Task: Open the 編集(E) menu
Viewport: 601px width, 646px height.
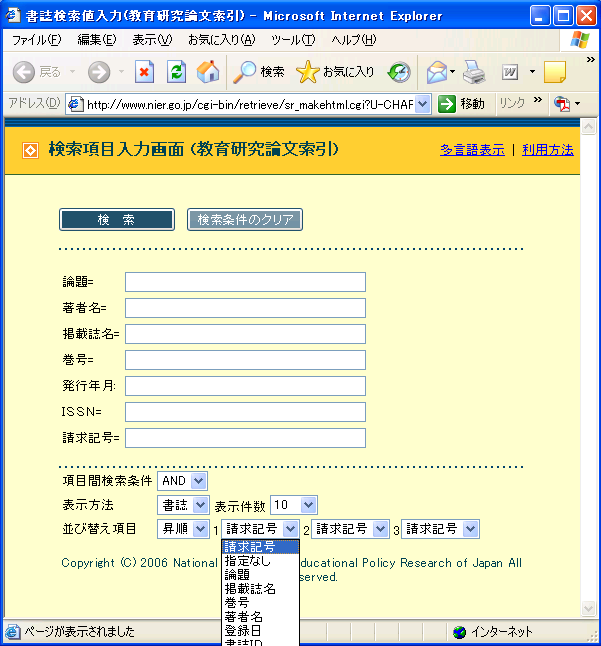Action: coord(97,40)
